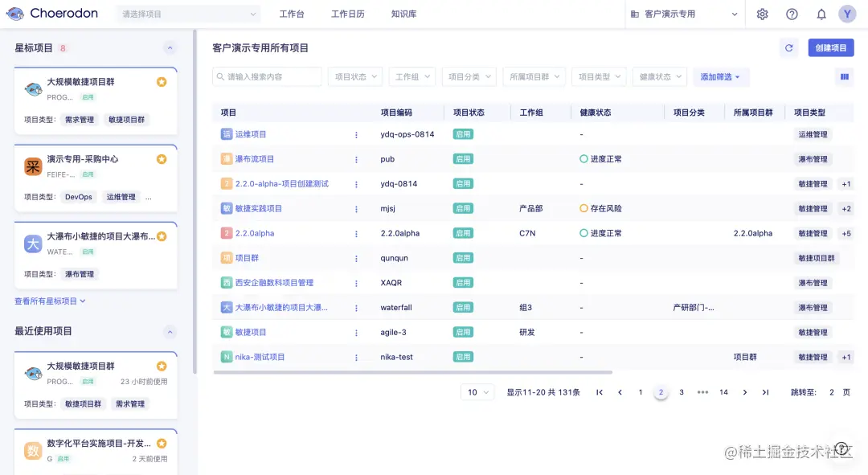This screenshot has width=868, height=475.
Task: Switch to card view with the blue view icon
Action: (x=845, y=76)
